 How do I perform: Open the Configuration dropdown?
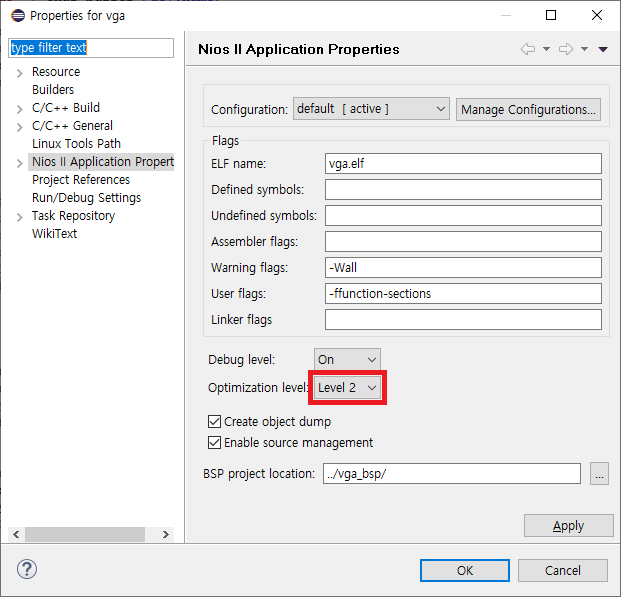pyautogui.click(x=371, y=109)
